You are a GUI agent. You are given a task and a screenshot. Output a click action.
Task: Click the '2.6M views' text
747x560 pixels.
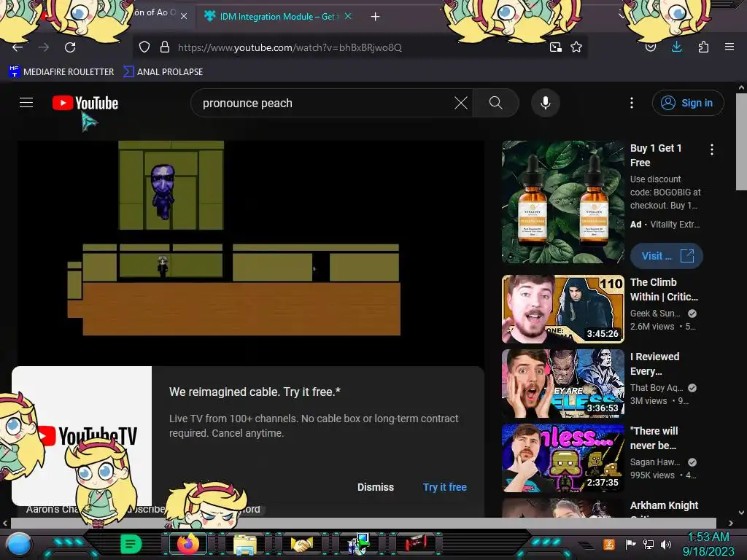pos(652,326)
